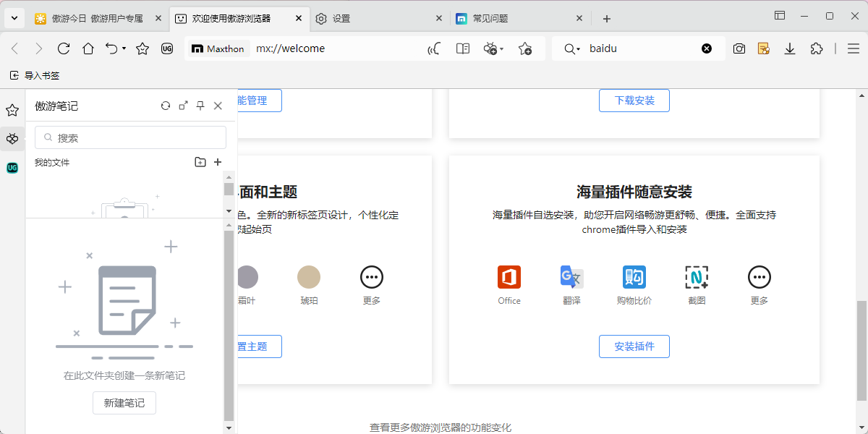
Task: Open reading mode icon in toolbar
Action: point(462,48)
